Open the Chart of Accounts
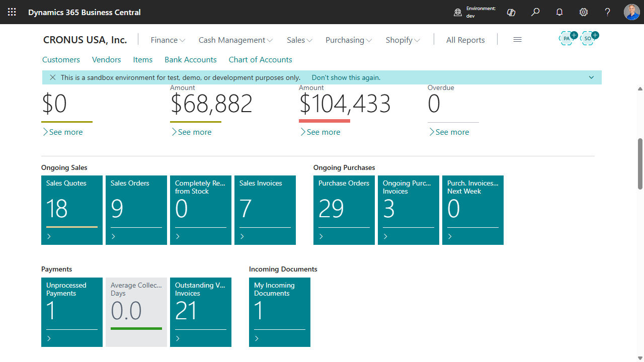644x362 pixels. click(261, 60)
